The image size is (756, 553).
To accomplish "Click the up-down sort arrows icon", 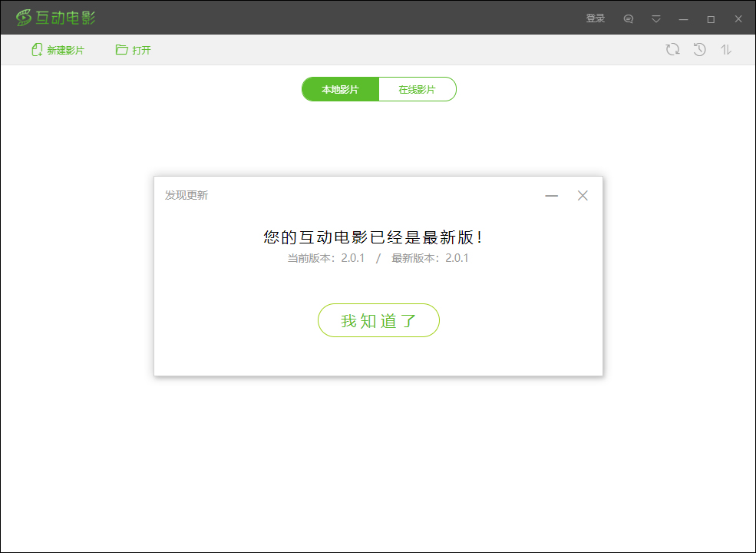I will [x=725, y=49].
